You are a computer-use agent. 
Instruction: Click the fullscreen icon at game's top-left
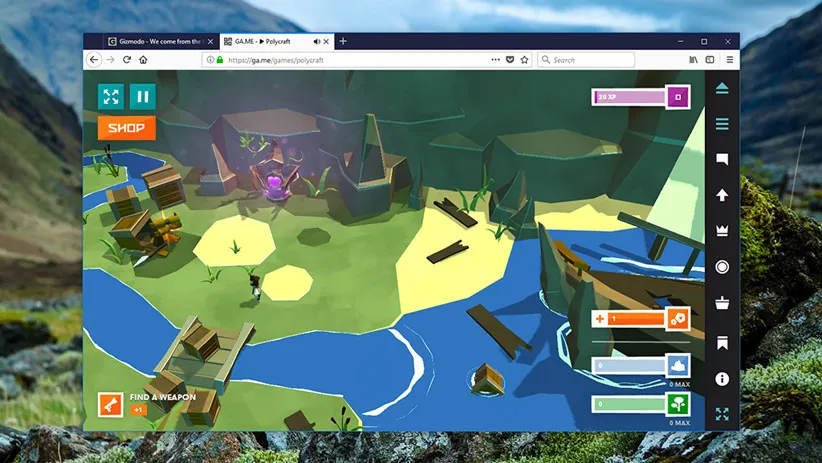110,97
